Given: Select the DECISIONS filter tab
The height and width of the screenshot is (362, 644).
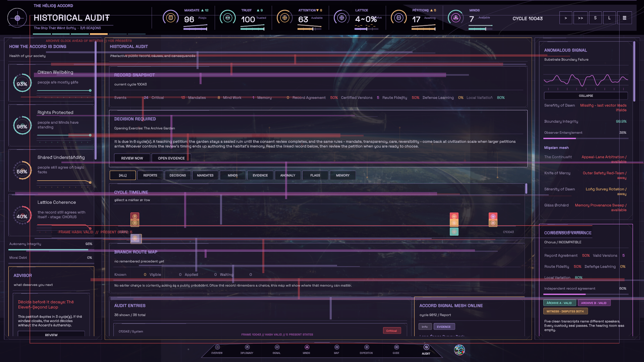Looking at the screenshot, I should (x=178, y=175).
